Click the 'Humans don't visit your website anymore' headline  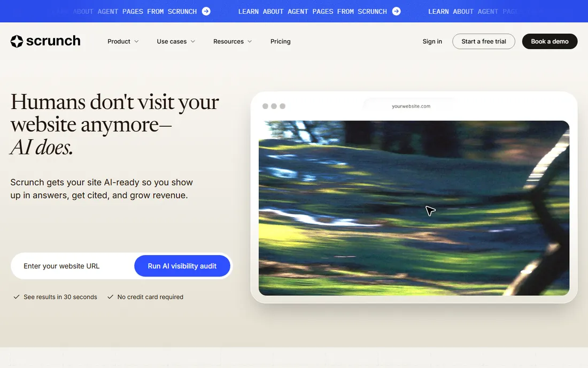(x=114, y=113)
